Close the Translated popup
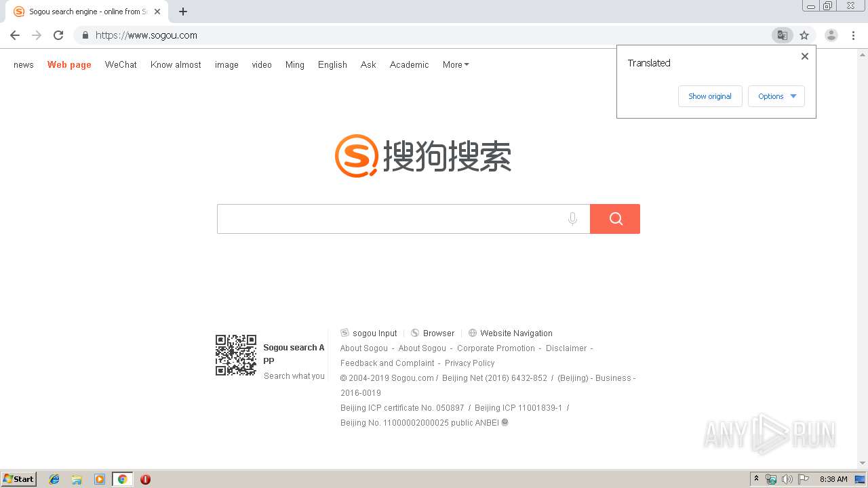This screenshot has width=868, height=488. pos(805,56)
